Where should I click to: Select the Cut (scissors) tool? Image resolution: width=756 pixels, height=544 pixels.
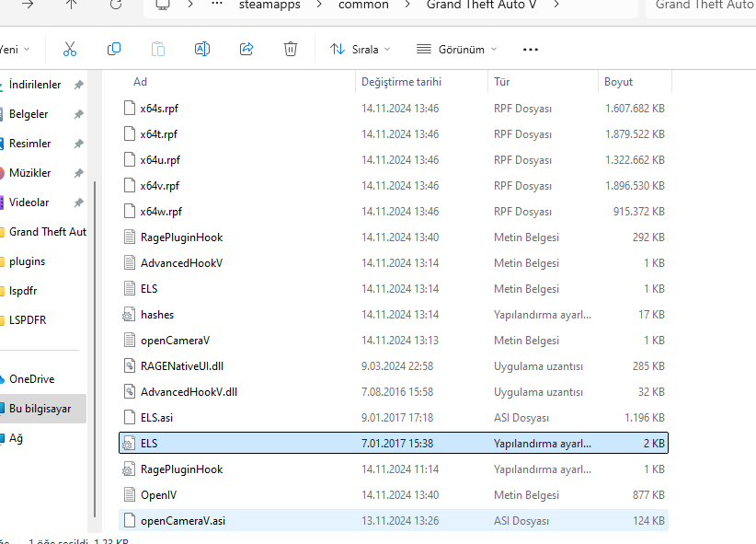point(70,49)
